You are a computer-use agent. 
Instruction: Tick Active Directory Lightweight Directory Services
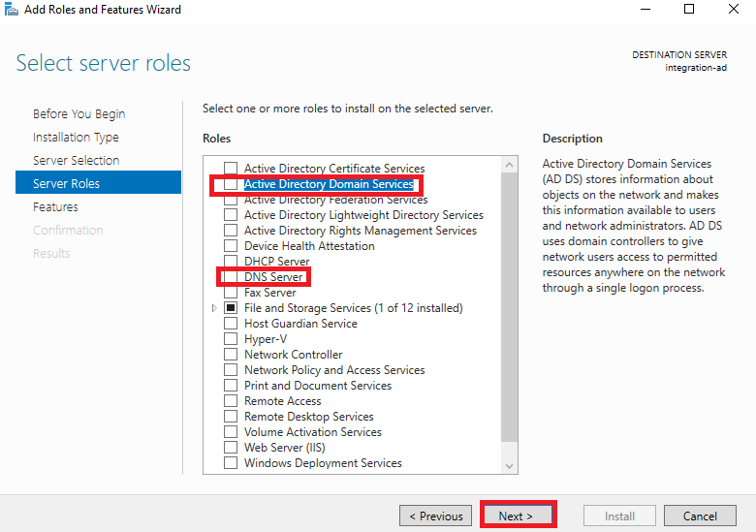231,215
